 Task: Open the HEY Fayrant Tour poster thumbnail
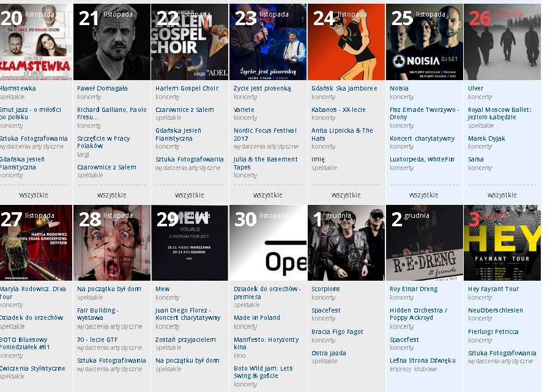[x=502, y=243]
